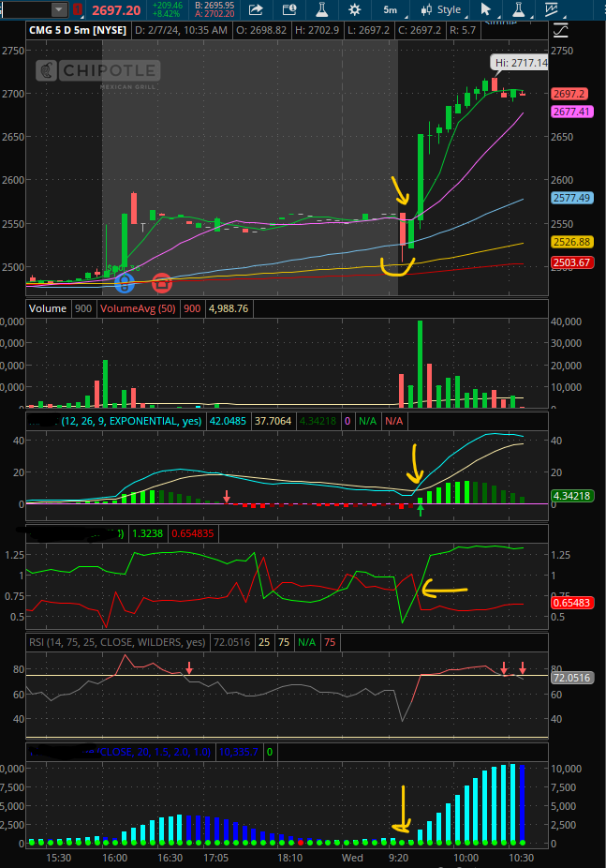This screenshot has width=606, height=868.
Task: Click the red 2697.2 price axis label
Action: click(569, 94)
